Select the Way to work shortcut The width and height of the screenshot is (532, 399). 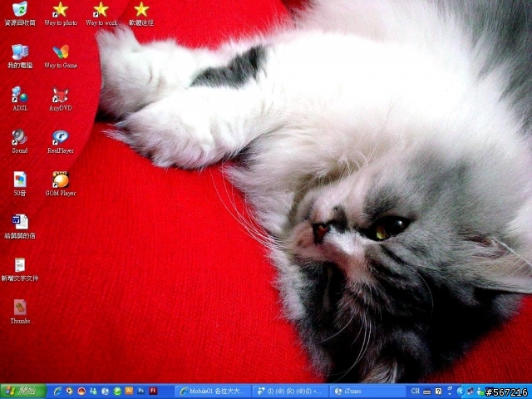[x=101, y=13]
